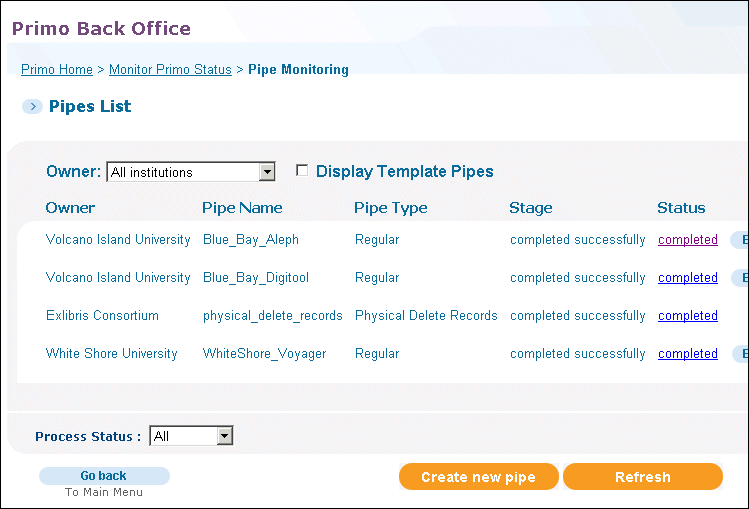Go back to Main Menu
This screenshot has height=509, width=749.
pyautogui.click(x=104, y=476)
